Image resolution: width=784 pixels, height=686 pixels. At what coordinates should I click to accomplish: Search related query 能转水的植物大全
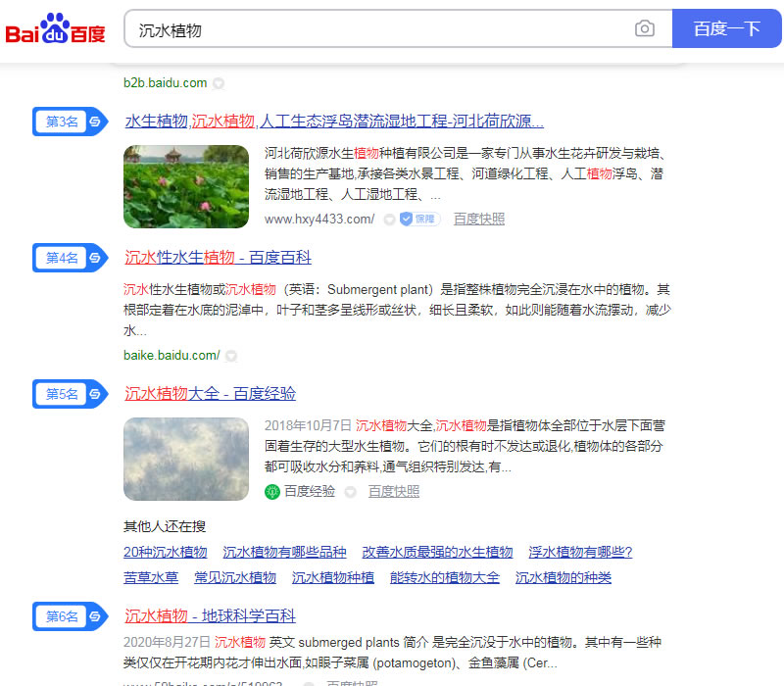(x=445, y=577)
